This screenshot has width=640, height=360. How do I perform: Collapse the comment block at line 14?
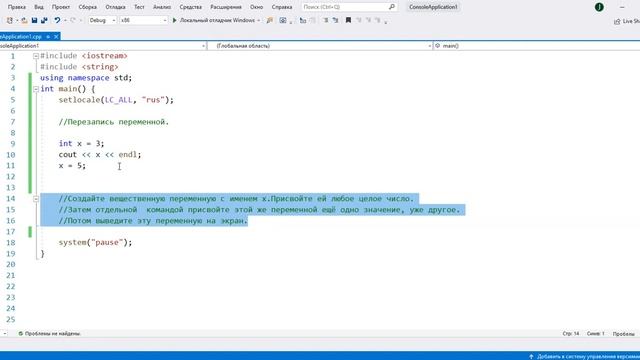[x=36, y=199]
